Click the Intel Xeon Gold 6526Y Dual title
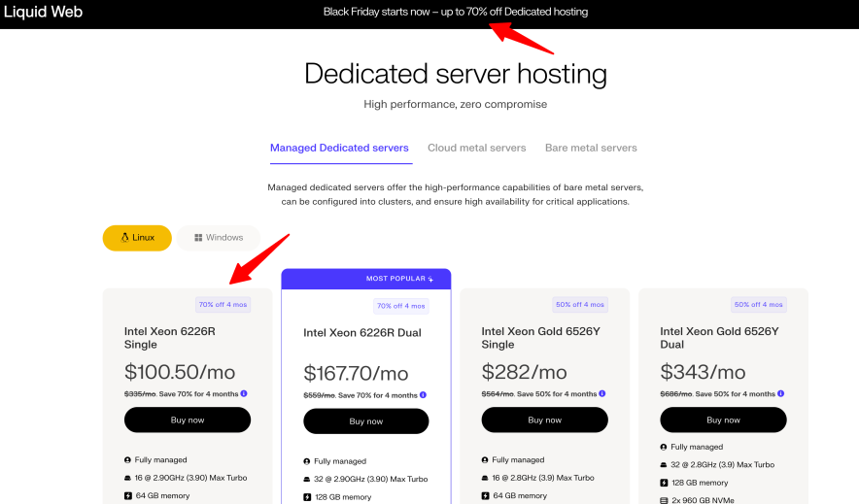859x504 pixels. pyautogui.click(x=719, y=338)
